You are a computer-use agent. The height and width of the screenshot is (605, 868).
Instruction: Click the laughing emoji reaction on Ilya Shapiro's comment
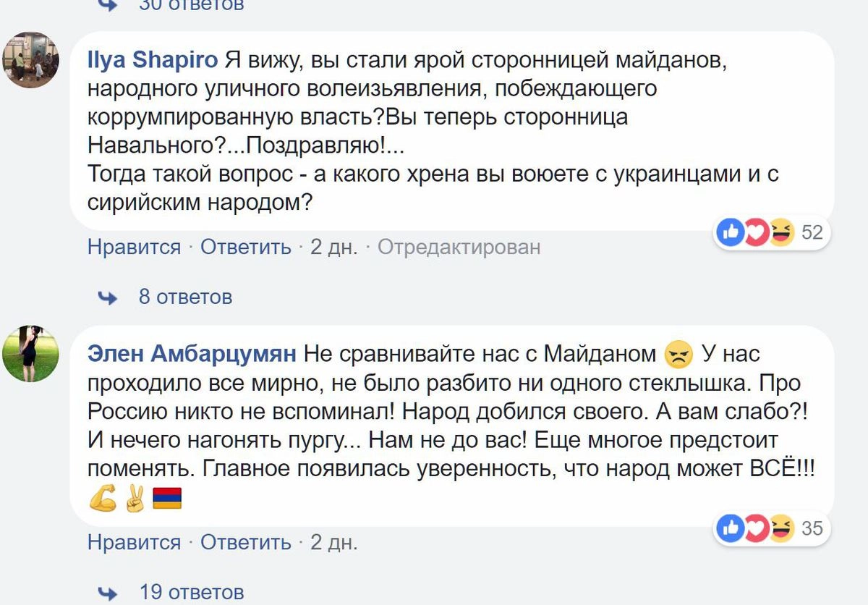coord(780,232)
